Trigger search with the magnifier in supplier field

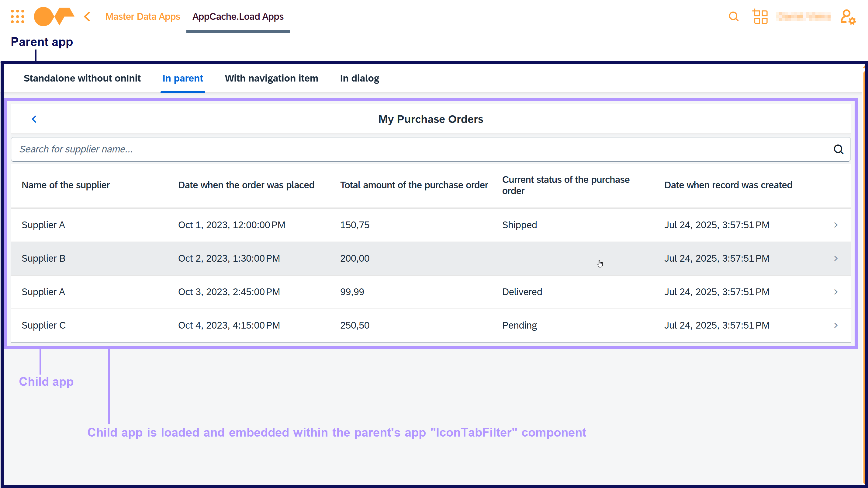pyautogui.click(x=839, y=149)
